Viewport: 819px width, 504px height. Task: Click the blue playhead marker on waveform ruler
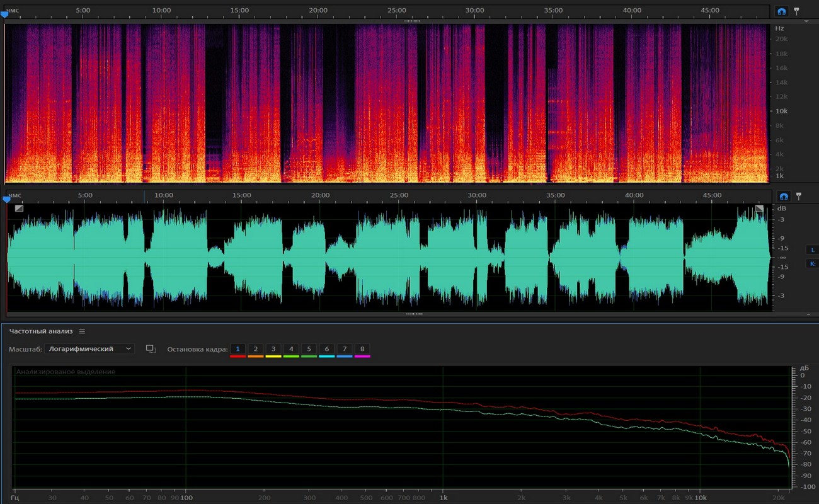click(x=6, y=199)
